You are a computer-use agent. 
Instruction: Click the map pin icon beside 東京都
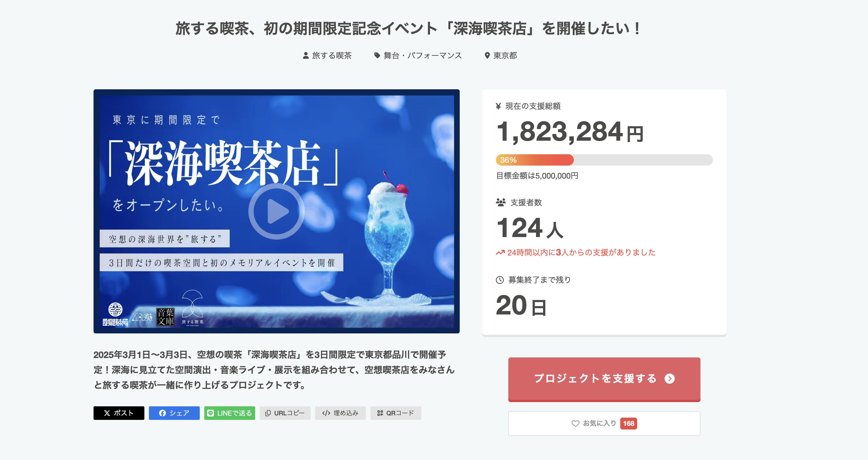coord(487,56)
